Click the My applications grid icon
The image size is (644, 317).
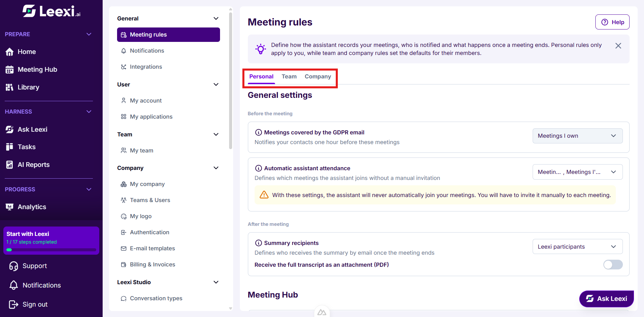(x=124, y=117)
